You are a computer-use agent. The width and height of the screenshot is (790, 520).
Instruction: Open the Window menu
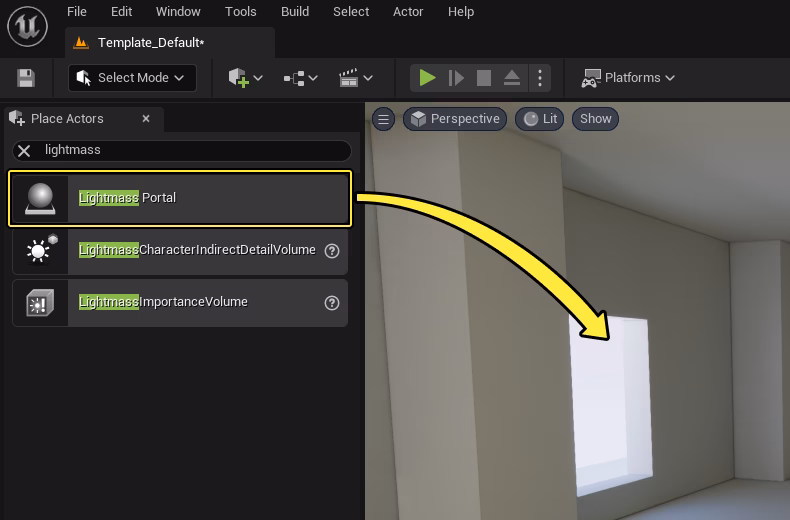tap(178, 12)
